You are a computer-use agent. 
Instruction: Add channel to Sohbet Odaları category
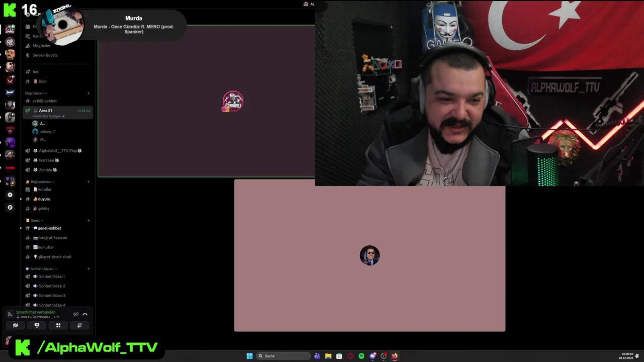(89, 268)
